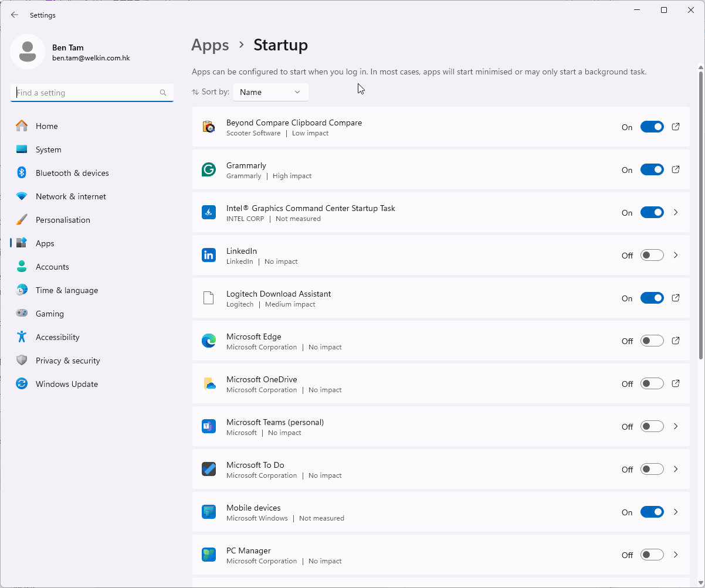Click the Privacy & security shield icon
The height and width of the screenshot is (588, 705).
(x=22, y=361)
